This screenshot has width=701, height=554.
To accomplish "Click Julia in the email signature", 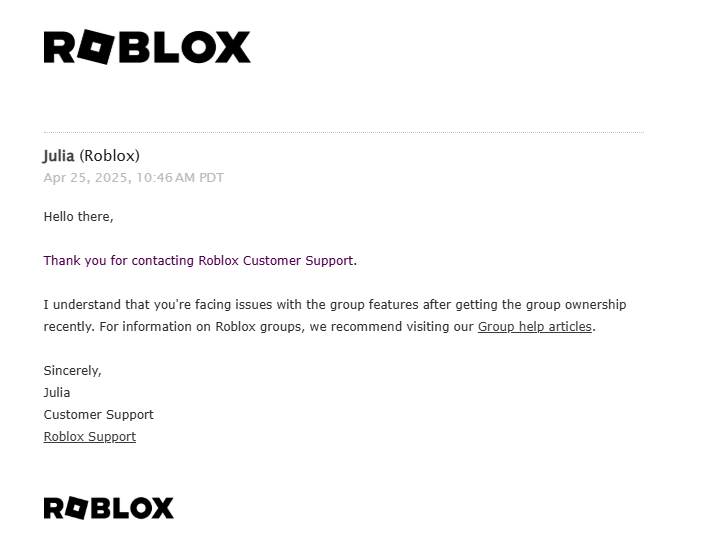I will click(x=57, y=393).
